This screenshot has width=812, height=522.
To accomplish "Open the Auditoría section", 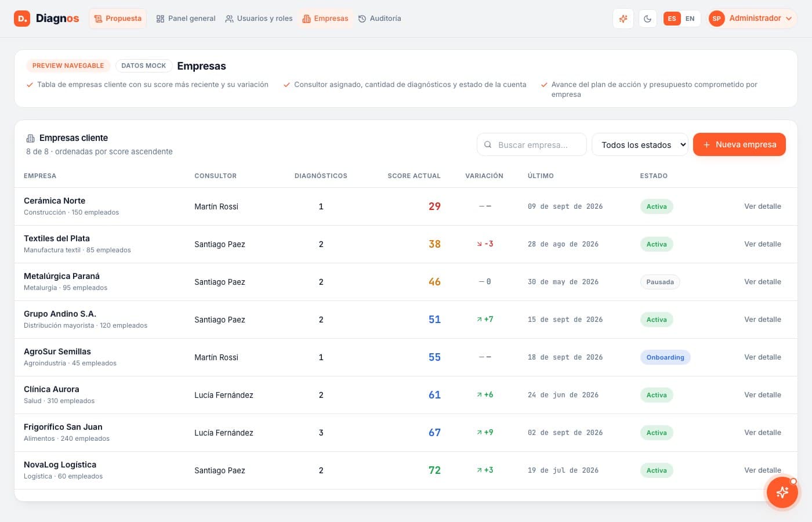I will (379, 19).
